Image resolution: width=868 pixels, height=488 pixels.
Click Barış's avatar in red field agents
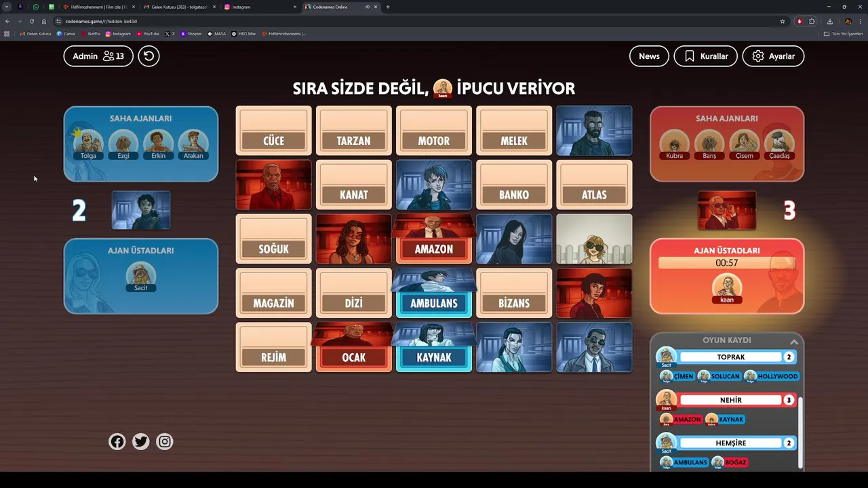click(x=709, y=144)
